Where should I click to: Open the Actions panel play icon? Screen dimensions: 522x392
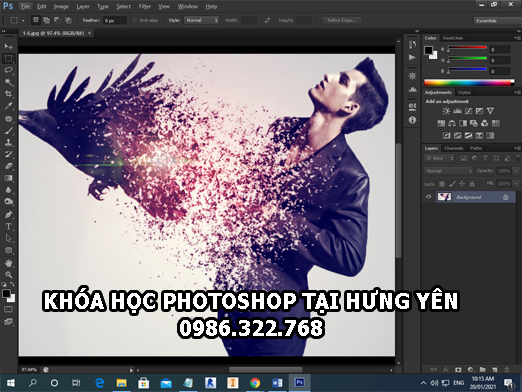pyautogui.click(x=412, y=57)
